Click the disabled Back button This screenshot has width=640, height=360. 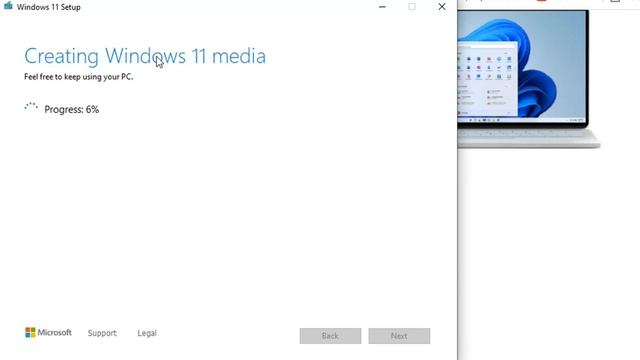click(x=330, y=336)
